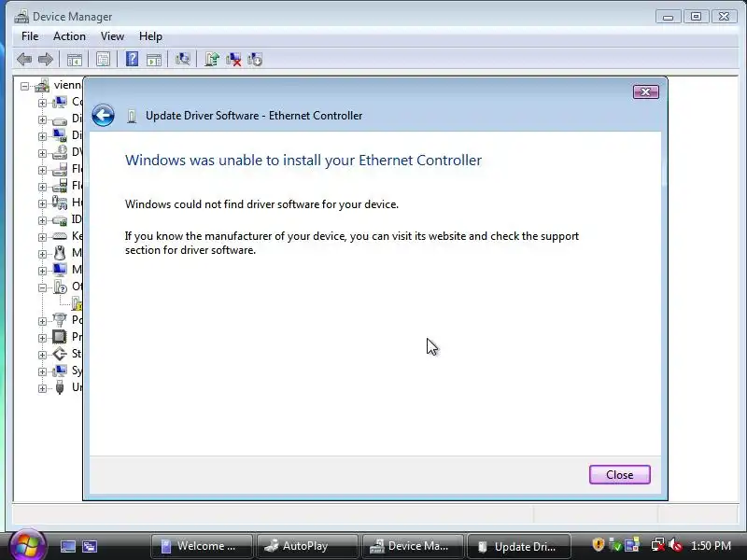Click the Uninstall device icon with red X
The image size is (747, 560).
[x=233, y=59]
